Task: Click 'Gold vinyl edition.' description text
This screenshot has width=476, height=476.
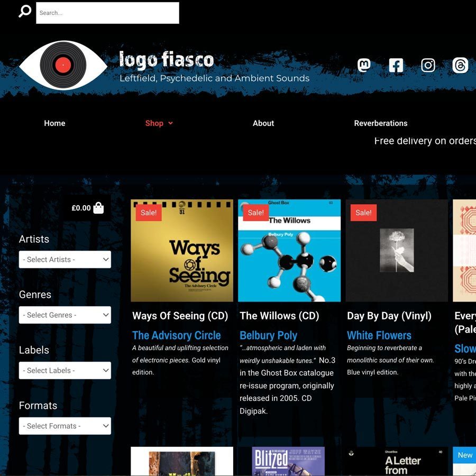Action: coord(176,366)
